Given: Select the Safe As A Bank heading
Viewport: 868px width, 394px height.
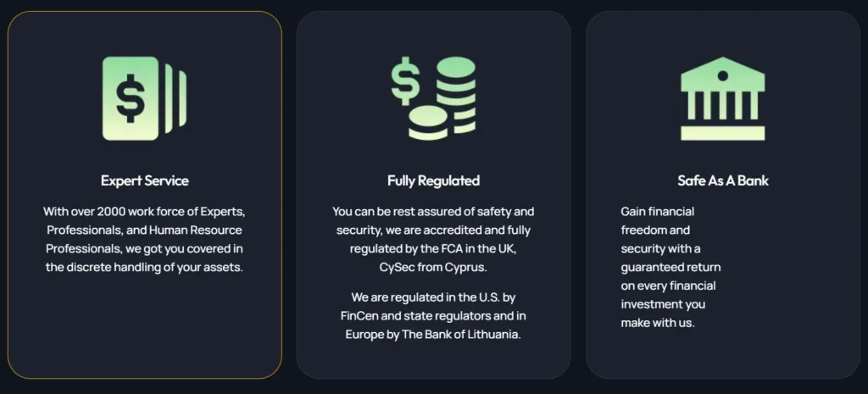Looking at the screenshot, I should 722,180.
